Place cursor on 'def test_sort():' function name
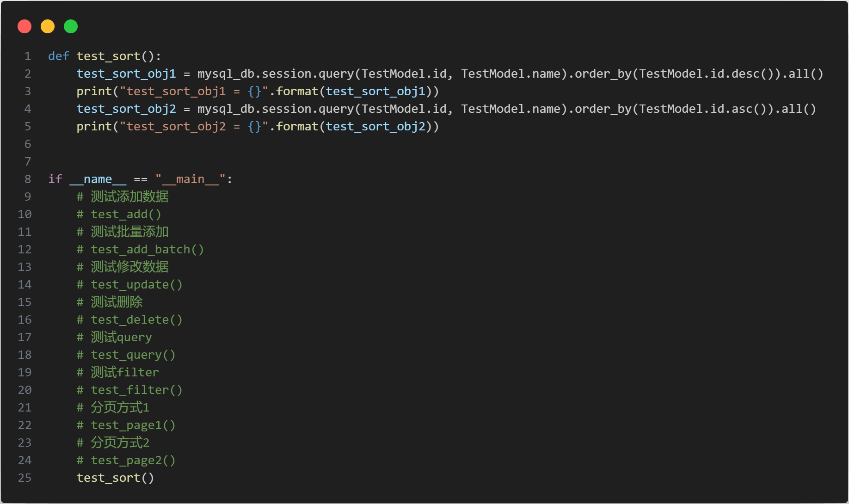Image resolution: width=849 pixels, height=504 pixels. pos(108,56)
